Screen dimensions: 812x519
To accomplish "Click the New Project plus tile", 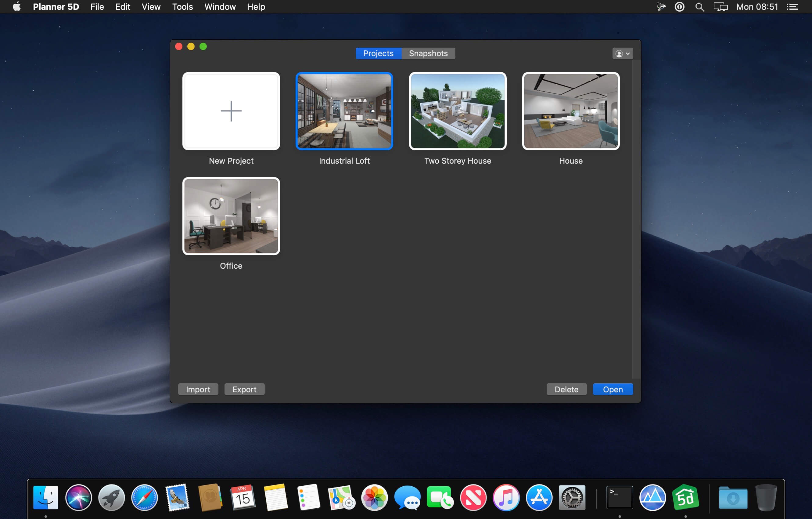I will (231, 111).
